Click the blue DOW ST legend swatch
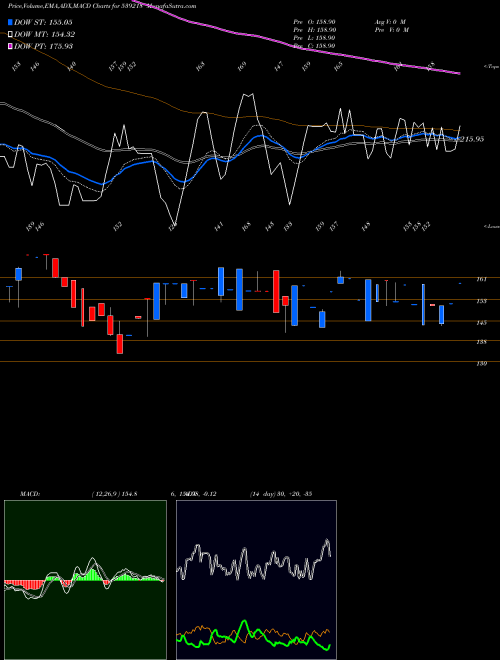Viewport: 500px width, 660px height. [x=10, y=22]
